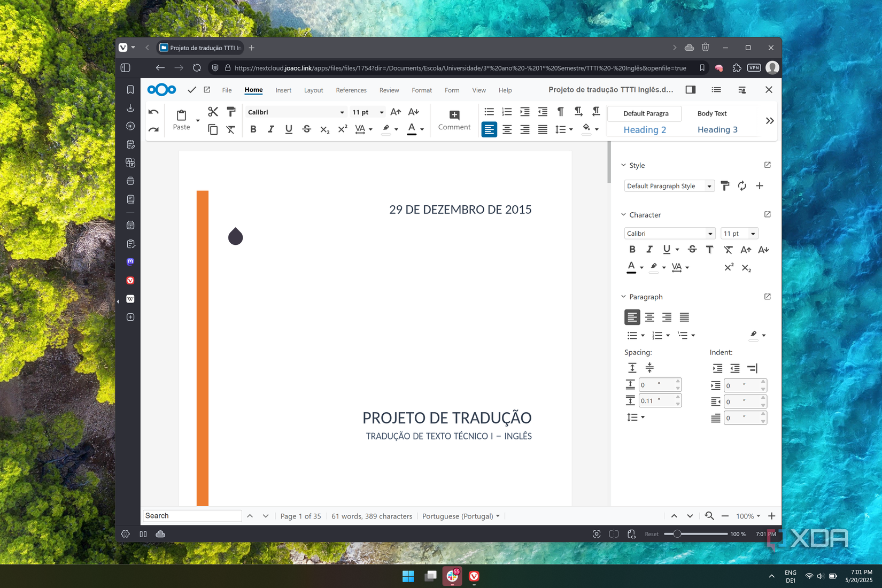Apply strikethrough formatting from the toolbar
The image size is (882, 588).
(306, 129)
